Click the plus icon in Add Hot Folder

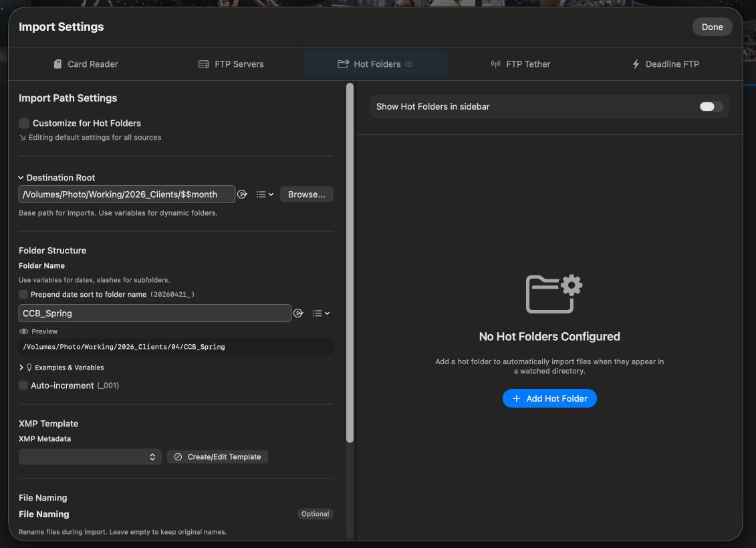[517, 398]
